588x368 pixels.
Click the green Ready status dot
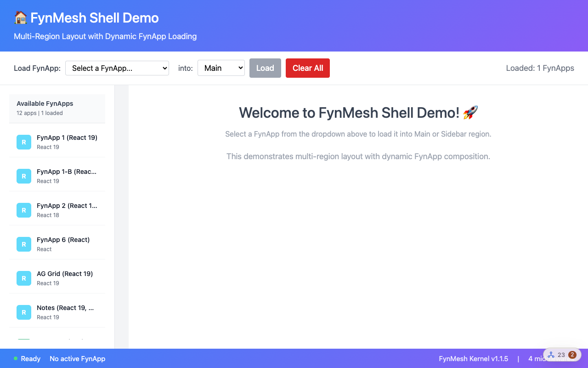point(16,358)
